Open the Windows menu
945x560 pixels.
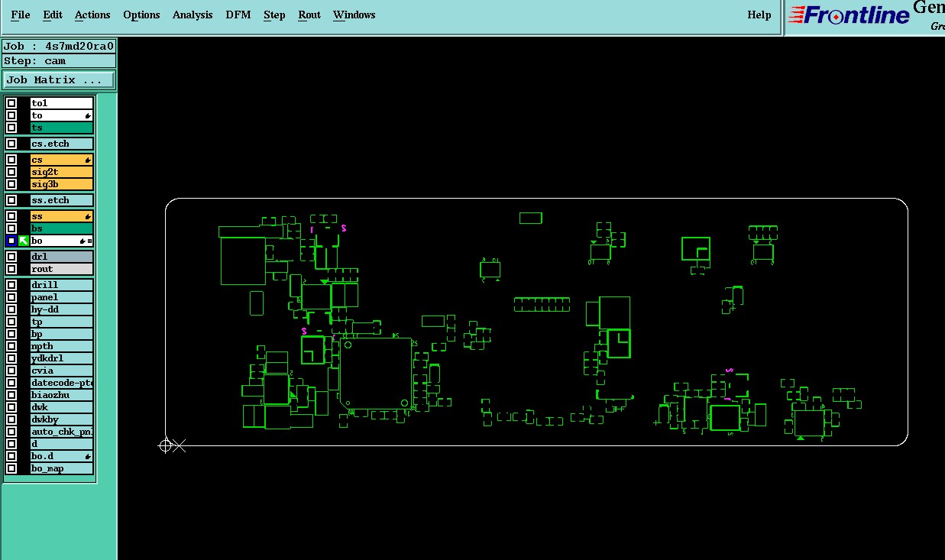(354, 15)
